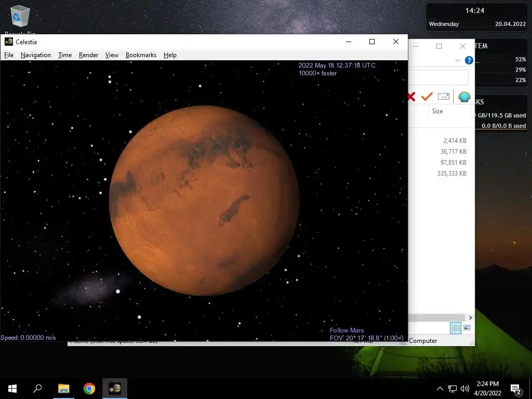Close the background Explorer window
This screenshot has width=532, height=399.
click(x=463, y=46)
